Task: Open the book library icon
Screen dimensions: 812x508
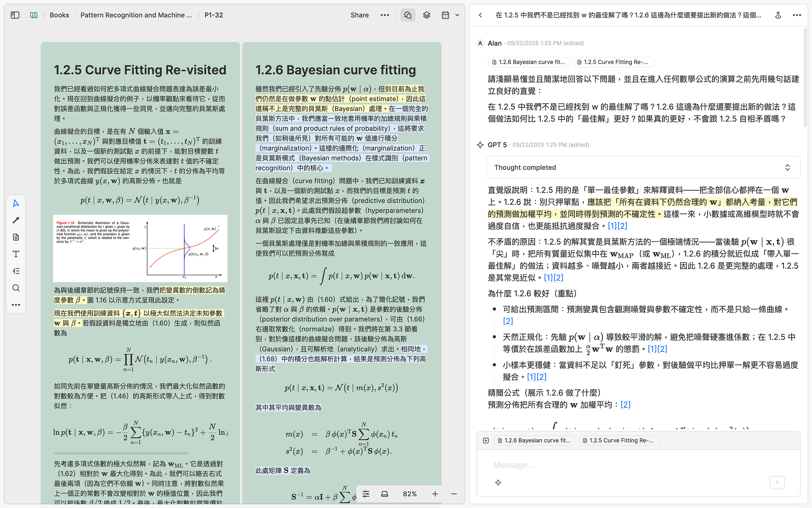Action: tap(34, 15)
